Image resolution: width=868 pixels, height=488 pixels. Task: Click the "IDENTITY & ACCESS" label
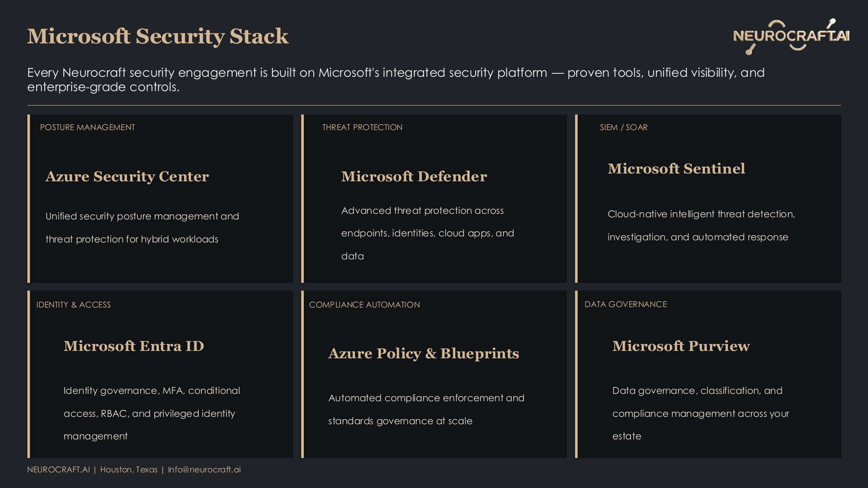(x=73, y=305)
